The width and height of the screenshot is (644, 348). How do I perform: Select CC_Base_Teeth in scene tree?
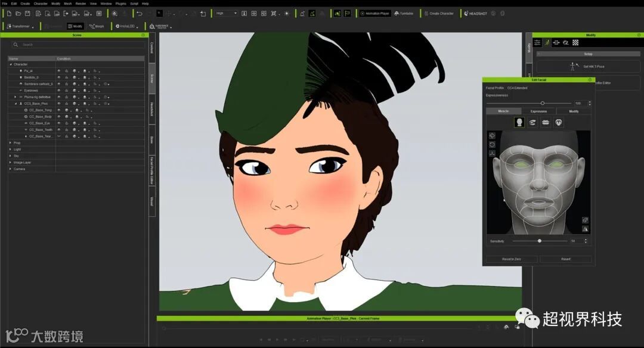(x=41, y=130)
